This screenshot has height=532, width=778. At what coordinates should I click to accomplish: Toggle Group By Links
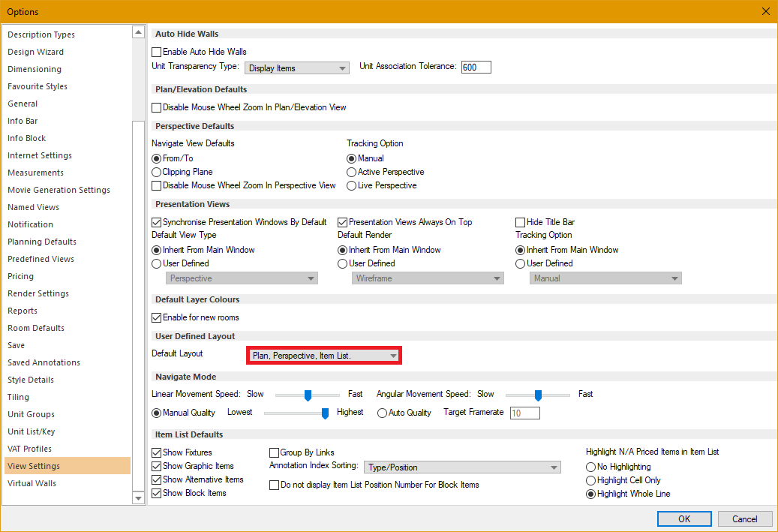pyautogui.click(x=275, y=452)
